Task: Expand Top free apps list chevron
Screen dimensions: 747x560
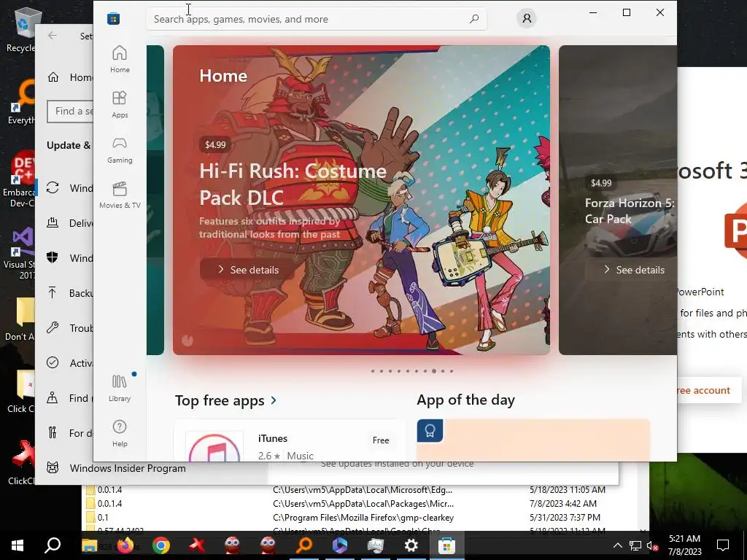Action: click(274, 400)
